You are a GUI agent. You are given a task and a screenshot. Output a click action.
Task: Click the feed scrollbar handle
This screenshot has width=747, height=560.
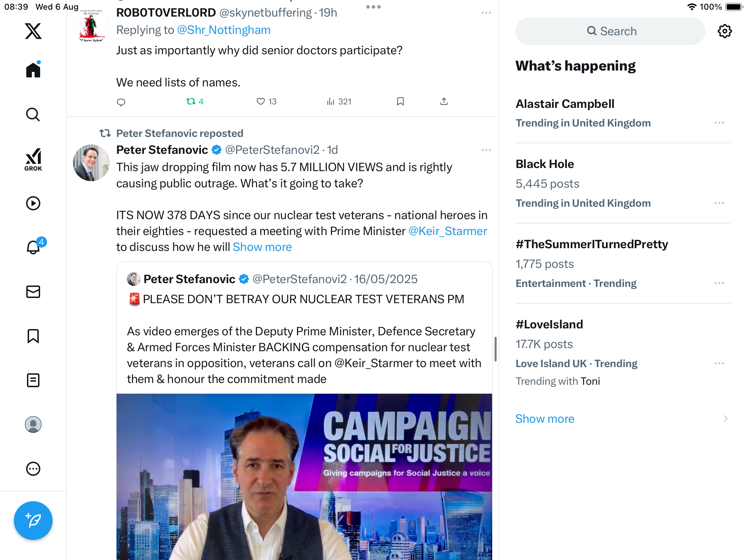(x=496, y=349)
